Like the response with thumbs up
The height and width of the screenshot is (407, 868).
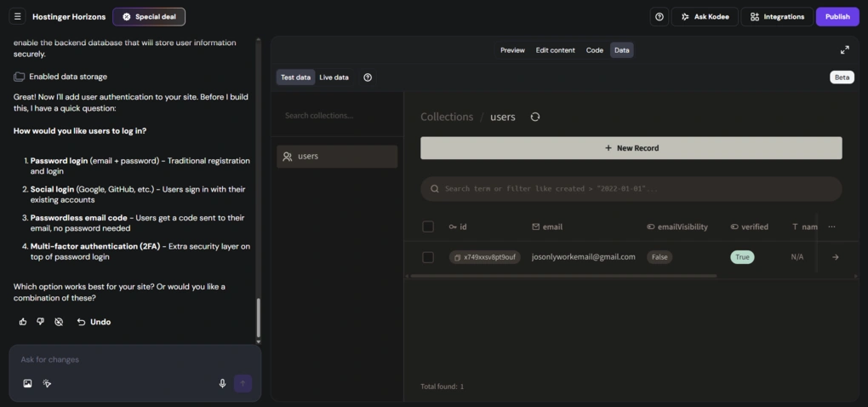coord(23,322)
